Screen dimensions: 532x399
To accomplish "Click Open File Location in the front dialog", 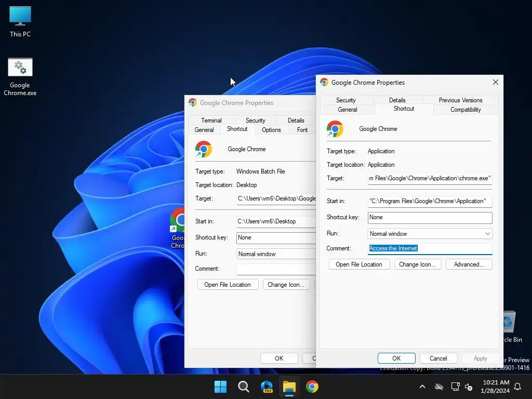I will 359,264.
